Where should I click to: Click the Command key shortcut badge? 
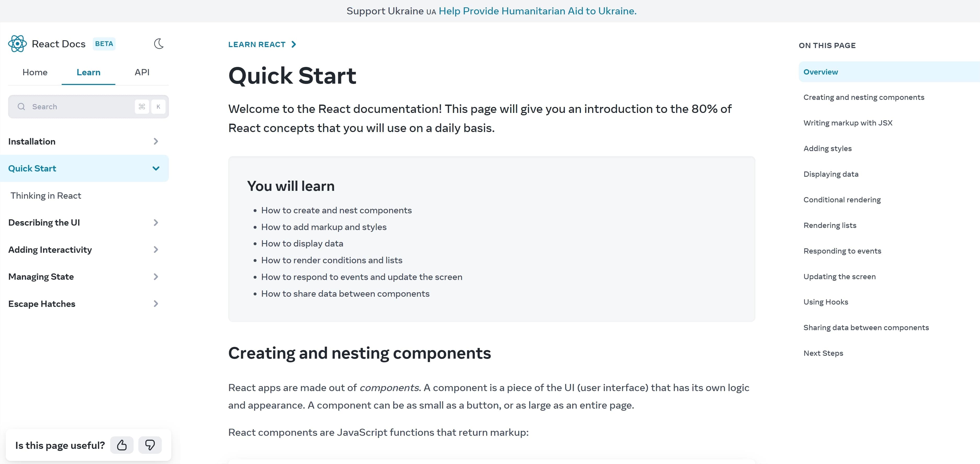[142, 106]
